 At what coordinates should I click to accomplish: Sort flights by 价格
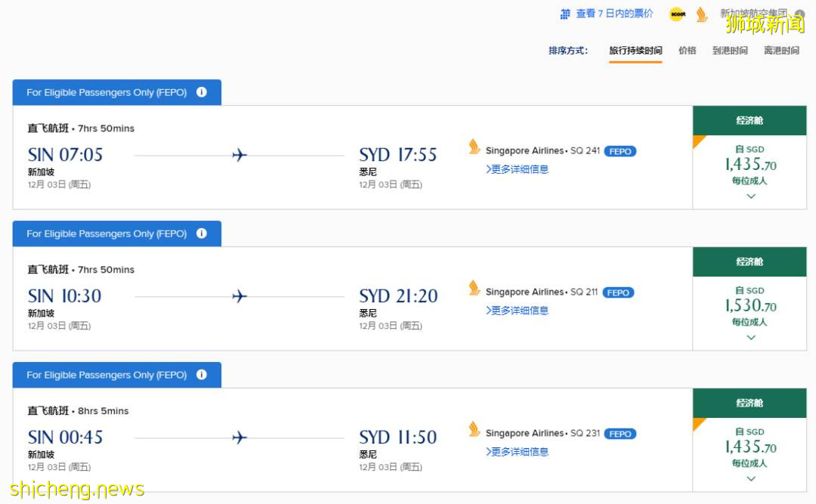click(x=687, y=51)
